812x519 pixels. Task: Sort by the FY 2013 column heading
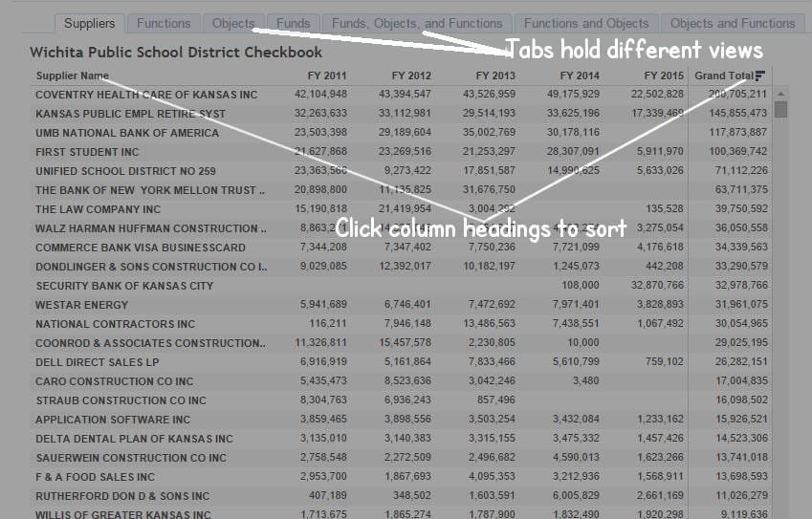click(x=495, y=76)
